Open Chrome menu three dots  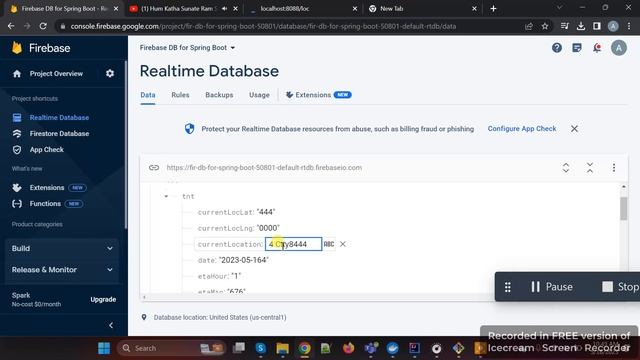(629, 26)
